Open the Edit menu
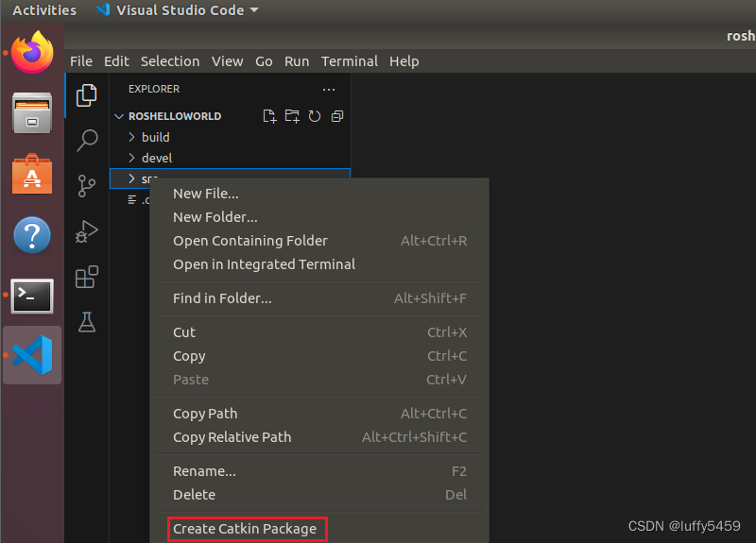Viewport: 756px width, 543px height. click(x=116, y=61)
